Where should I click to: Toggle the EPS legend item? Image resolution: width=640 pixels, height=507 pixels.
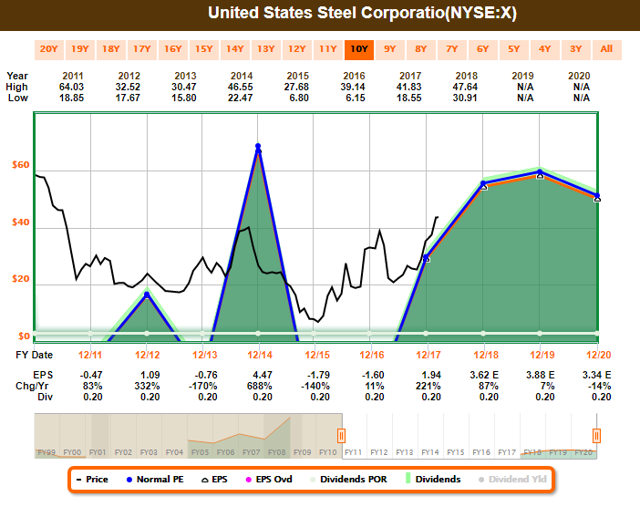coord(215,479)
